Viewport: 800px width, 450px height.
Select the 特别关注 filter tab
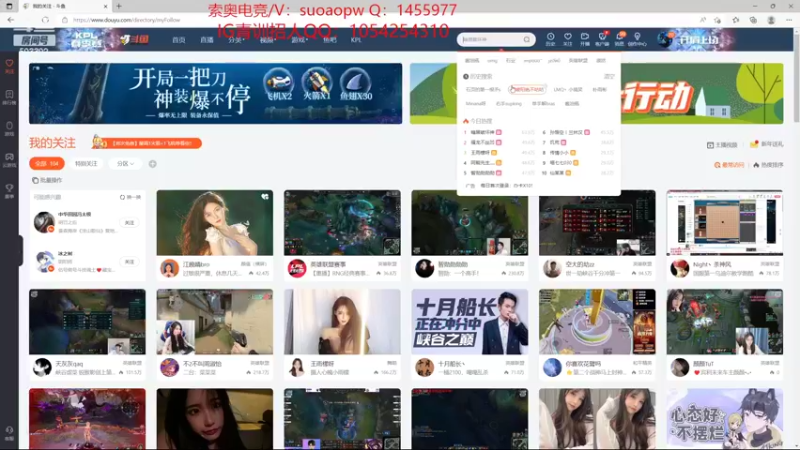coord(86,164)
